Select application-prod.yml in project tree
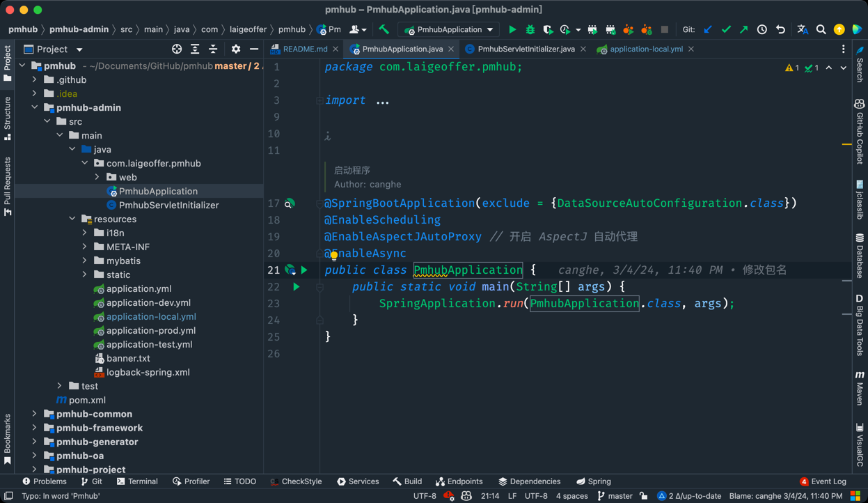This screenshot has width=868, height=503. 150,330
